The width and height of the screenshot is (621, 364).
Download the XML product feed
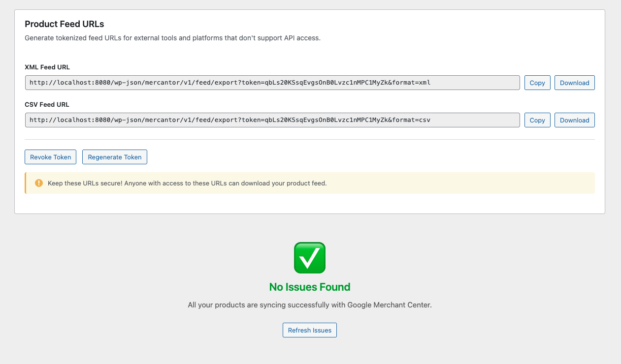point(574,83)
